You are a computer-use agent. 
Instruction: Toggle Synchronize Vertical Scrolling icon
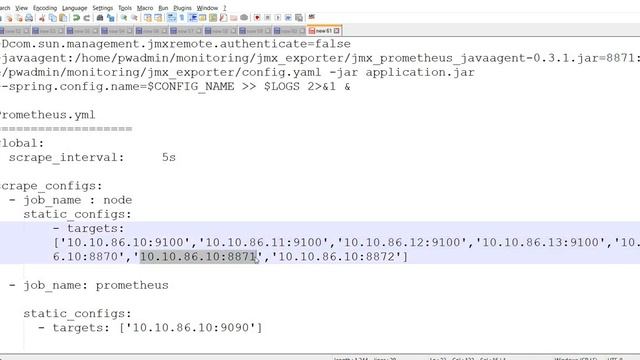147,18
